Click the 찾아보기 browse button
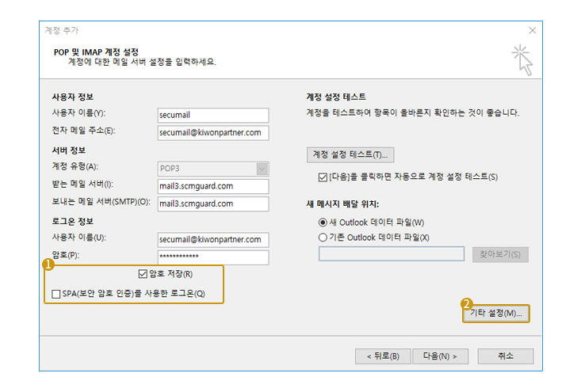This screenshot has height=392, width=581. (x=500, y=254)
